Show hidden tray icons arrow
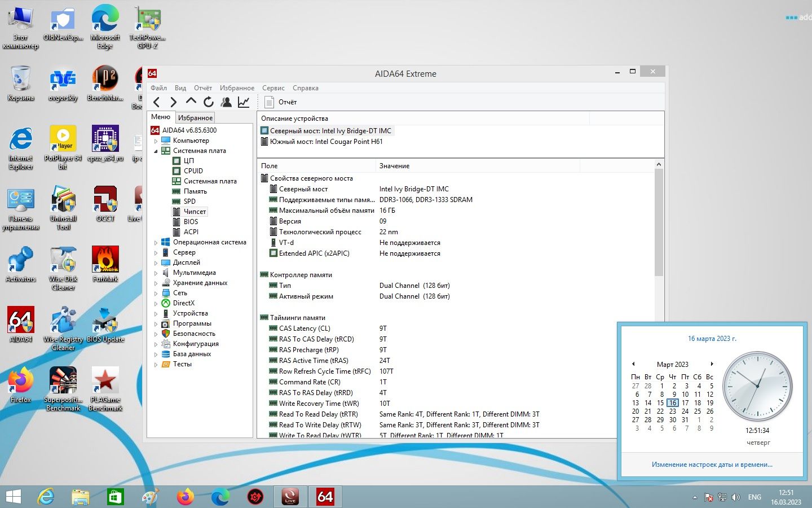The width and height of the screenshot is (812, 508). pyautogui.click(x=695, y=497)
